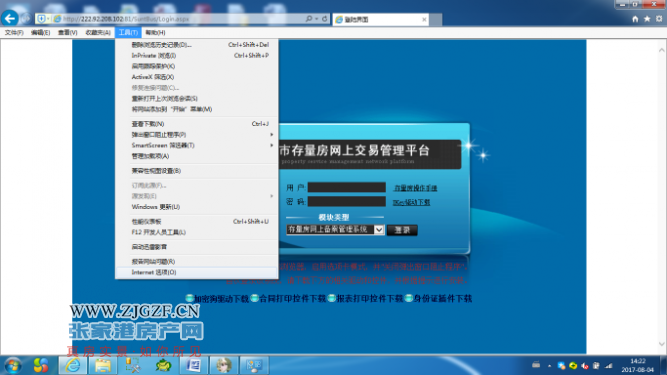
Task: Open favorites star icon
Action: pyautogui.click(x=647, y=19)
